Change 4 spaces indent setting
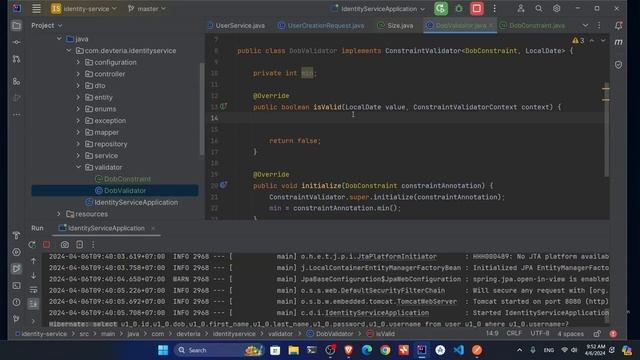Viewport: 640px width, 360px height. [x=571, y=333]
